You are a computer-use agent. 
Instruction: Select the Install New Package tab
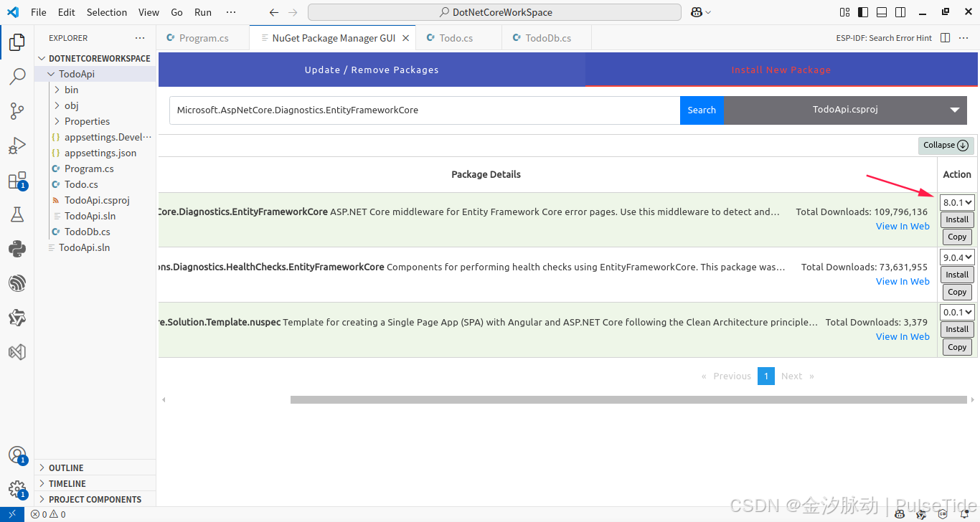click(781, 70)
